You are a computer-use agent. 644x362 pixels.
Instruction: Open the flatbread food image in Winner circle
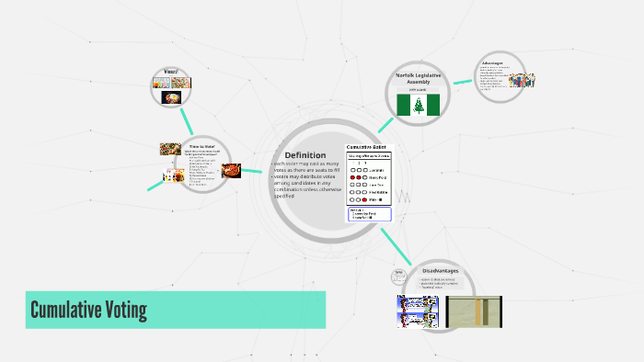pyautogui.click(x=181, y=83)
